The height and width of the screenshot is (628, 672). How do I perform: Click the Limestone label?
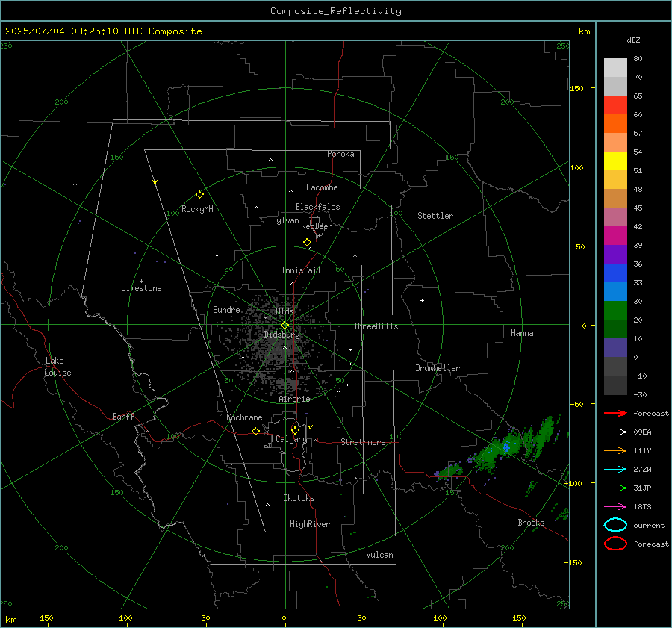(x=141, y=288)
